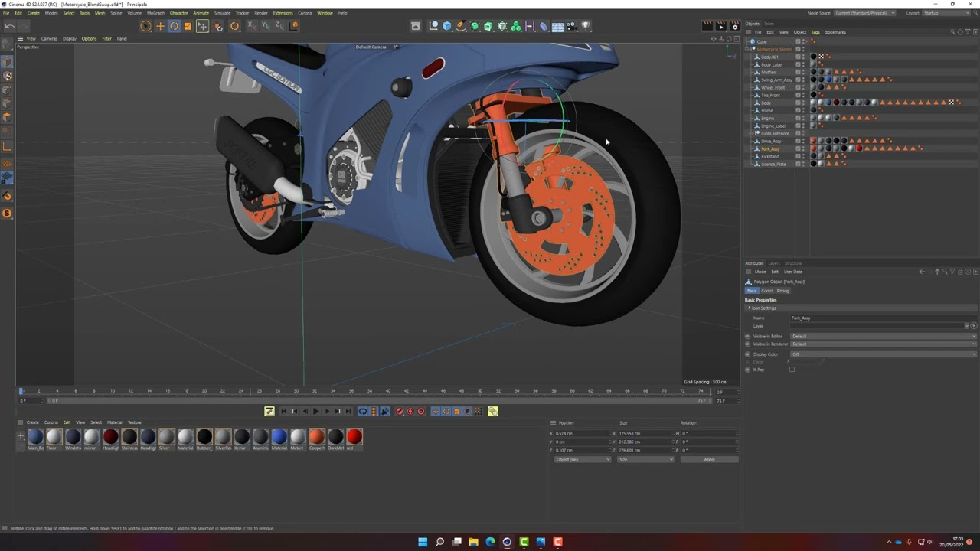
Task: Click the Render View clapperboard icon
Action: pyautogui.click(x=707, y=26)
